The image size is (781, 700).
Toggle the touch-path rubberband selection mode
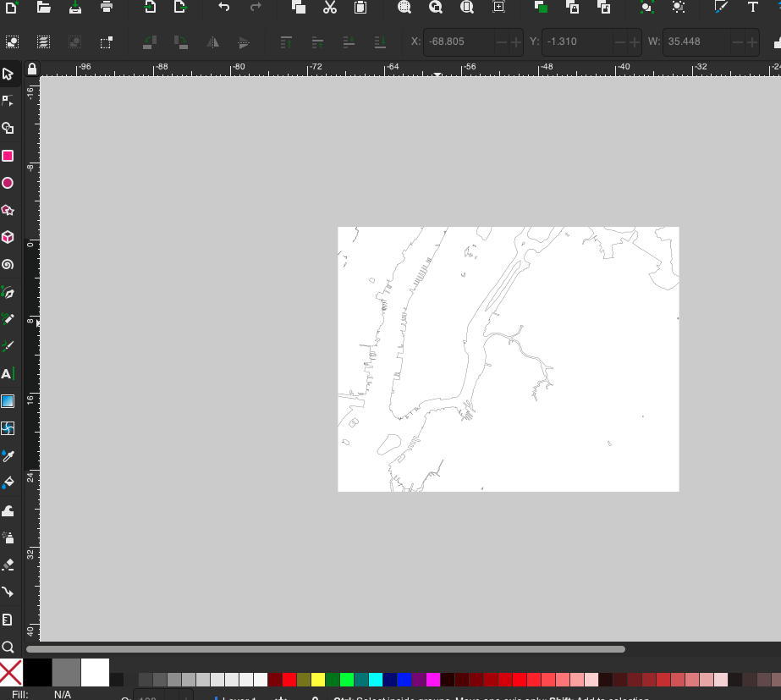coord(106,42)
